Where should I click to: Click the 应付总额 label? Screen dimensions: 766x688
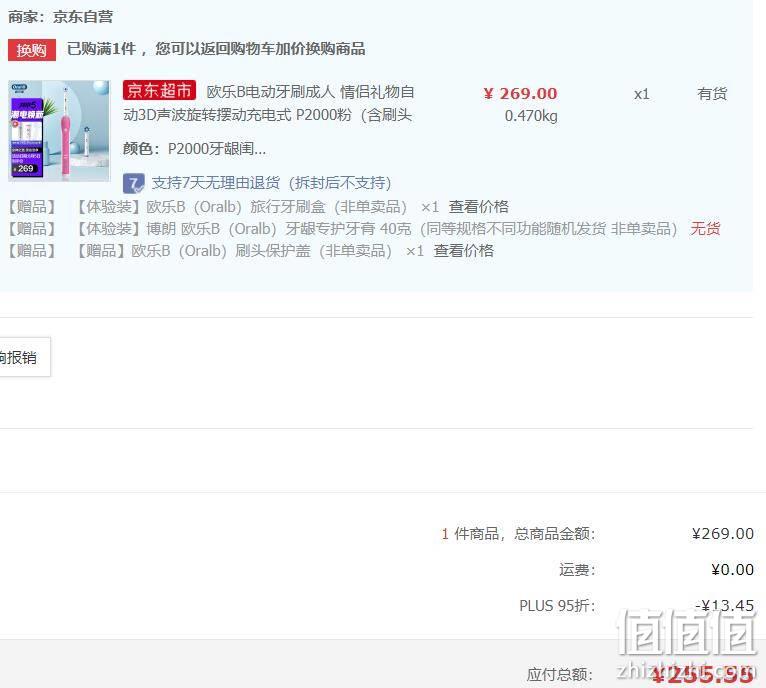pos(559,675)
